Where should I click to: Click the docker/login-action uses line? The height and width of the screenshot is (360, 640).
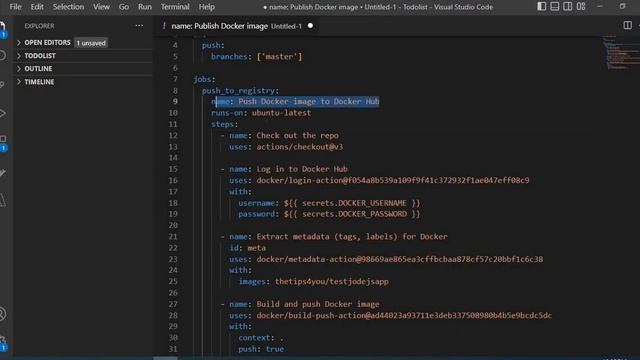point(379,180)
